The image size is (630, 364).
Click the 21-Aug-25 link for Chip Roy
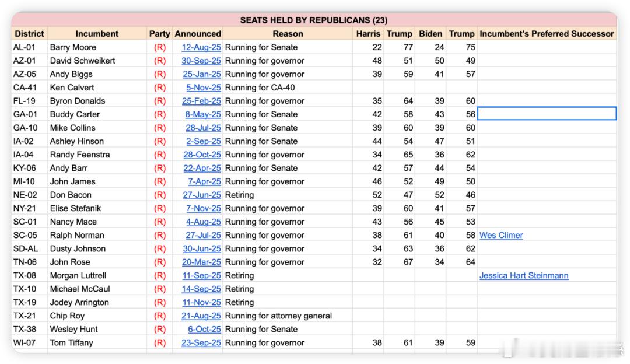(201, 316)
